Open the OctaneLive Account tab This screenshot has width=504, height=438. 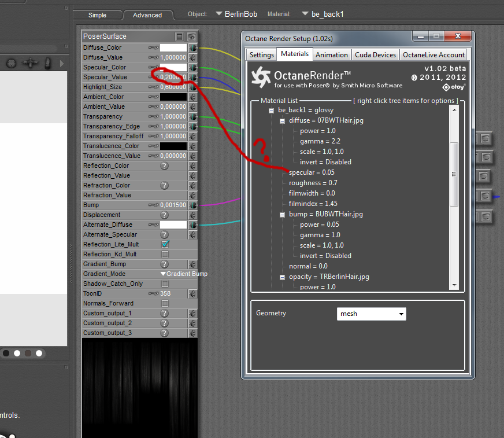[433, 55]
